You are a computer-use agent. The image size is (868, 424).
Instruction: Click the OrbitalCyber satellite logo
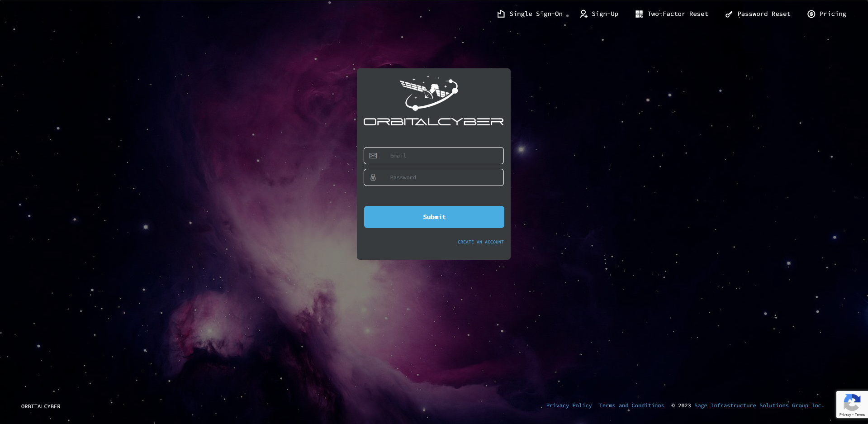pyautogui.click(x=430, y=93)
